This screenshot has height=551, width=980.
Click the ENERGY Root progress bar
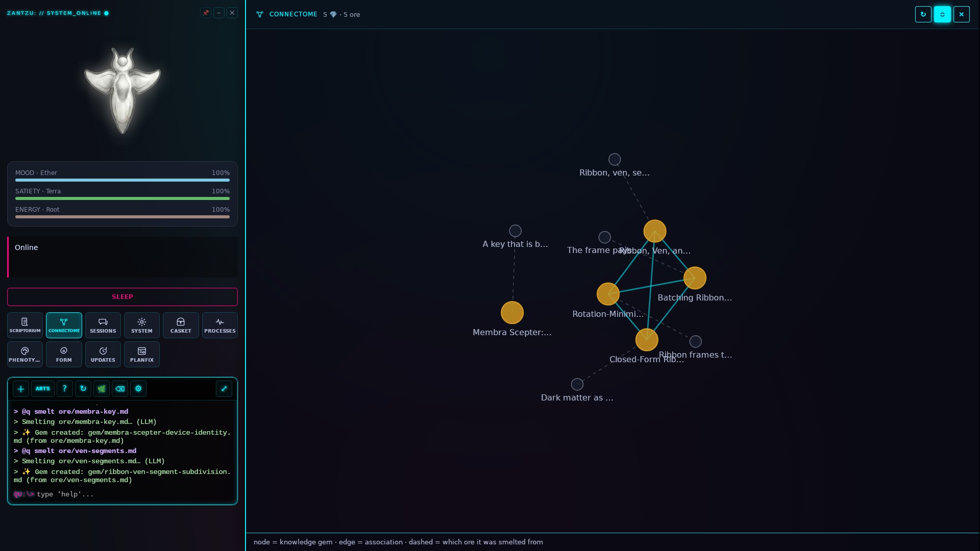click(122, 217)
